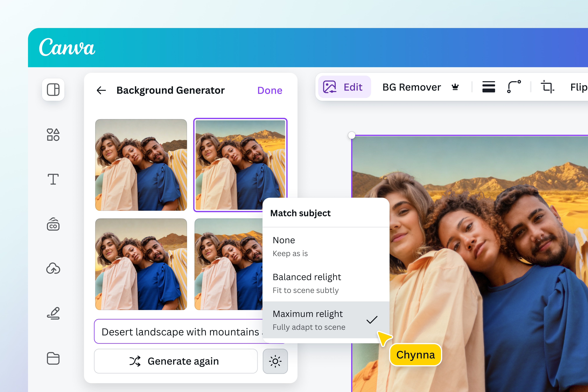Screen dimensions: 588x392
Task: Open Match subject options via the sun icon
Action: [275, 361]
